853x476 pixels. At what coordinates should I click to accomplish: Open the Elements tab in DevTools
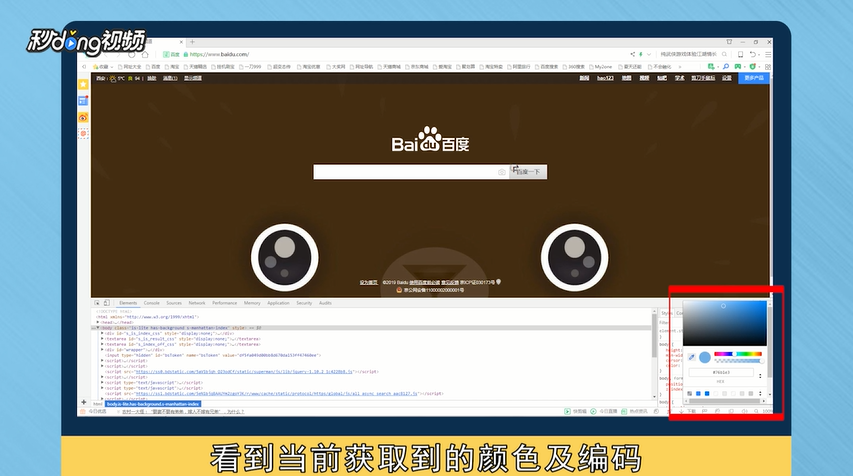point(128,303)
